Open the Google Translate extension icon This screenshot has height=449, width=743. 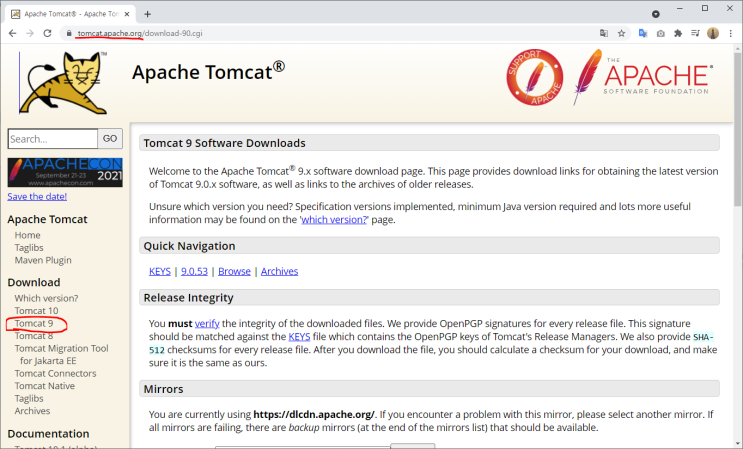pos(643,33)
